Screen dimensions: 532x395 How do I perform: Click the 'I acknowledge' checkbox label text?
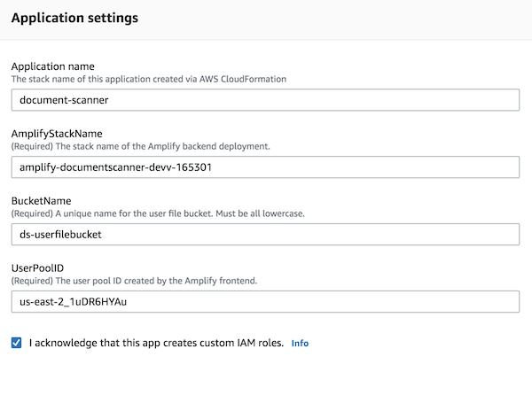pyautogui.click(x=156, y=343)
